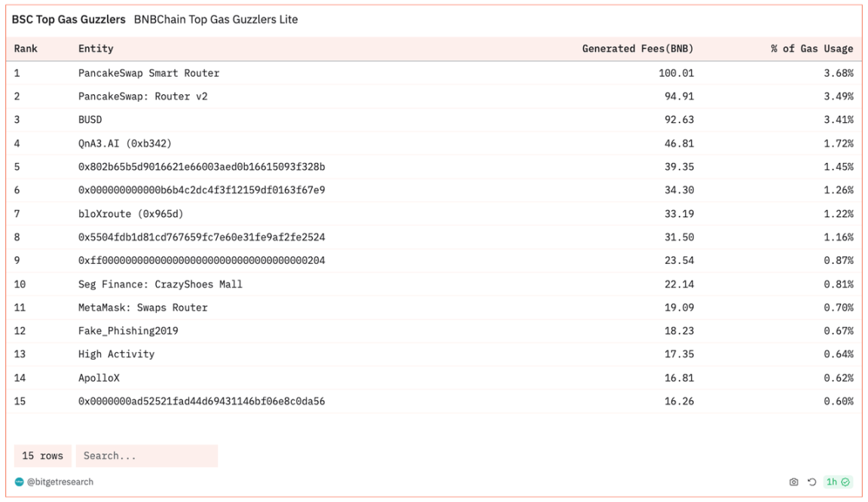Click the bitgetresearch avatar icon
Image resolution: width=868 pixels, height=502 pixels.
pyautogui.click(x=19, y=482)
